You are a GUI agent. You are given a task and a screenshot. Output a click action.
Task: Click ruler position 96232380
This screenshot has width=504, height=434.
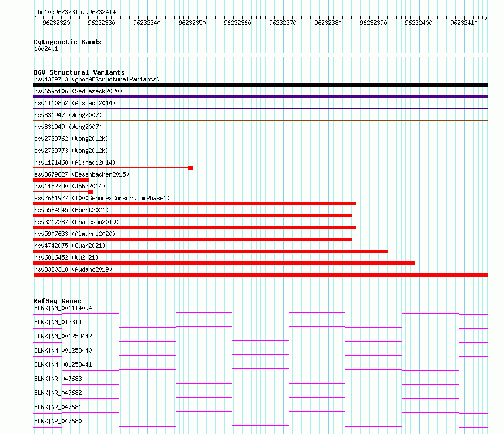pyautogui.click(x=328, y=23)
